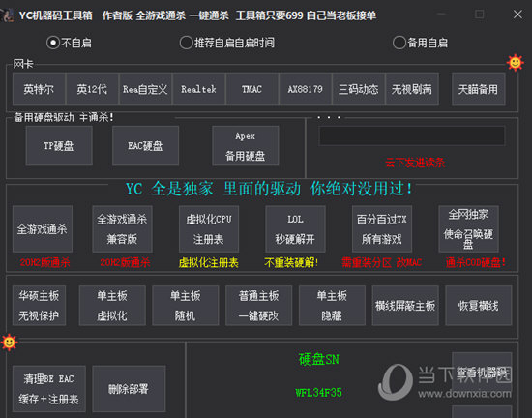Click the 普通主板 一键硬改 button
Screen dimensions: 532x418
(x=258, y=306)
